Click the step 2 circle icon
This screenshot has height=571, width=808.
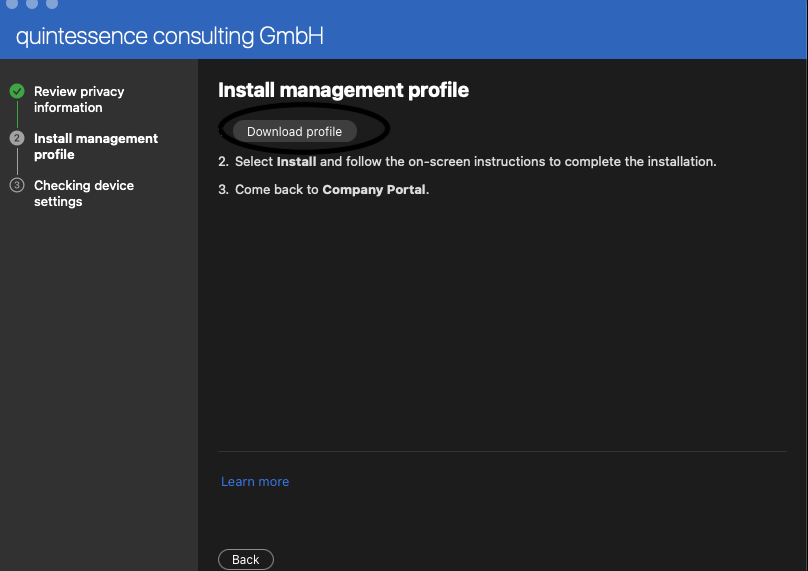point(17,138)
